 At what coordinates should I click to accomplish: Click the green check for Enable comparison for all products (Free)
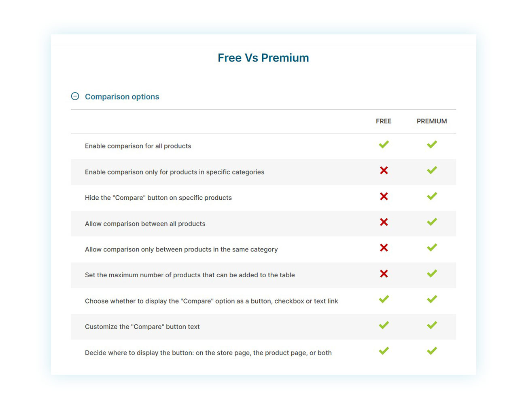point(384,144)
